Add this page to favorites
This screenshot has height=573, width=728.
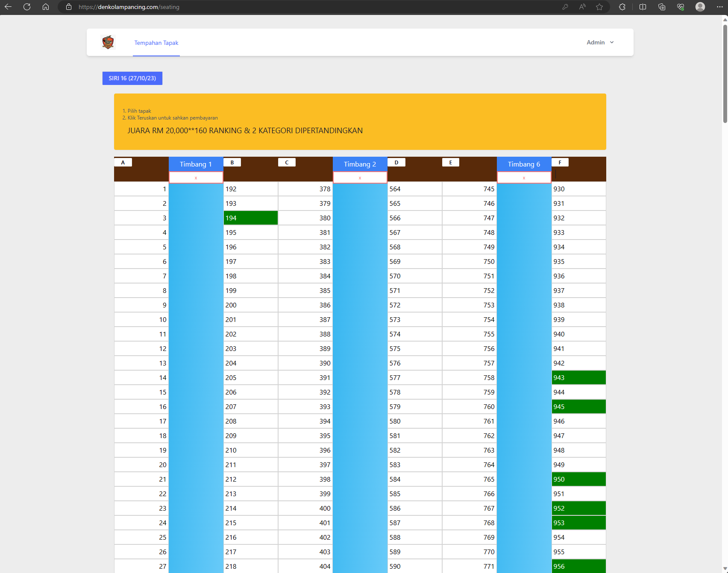[599, 7]
